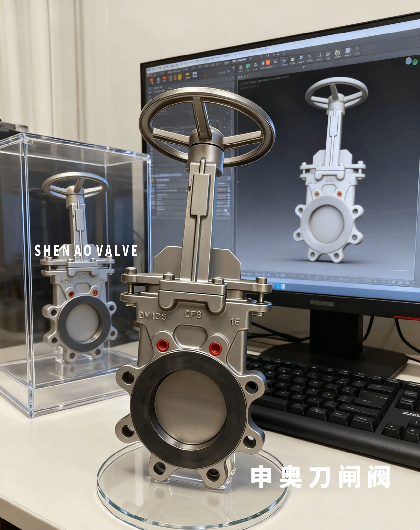Image resolution: width=420 pixels, height=530 pixels.
Task: Select the red icon in the left toolbar
Action: pyautogui.click(x=152, y=80)
